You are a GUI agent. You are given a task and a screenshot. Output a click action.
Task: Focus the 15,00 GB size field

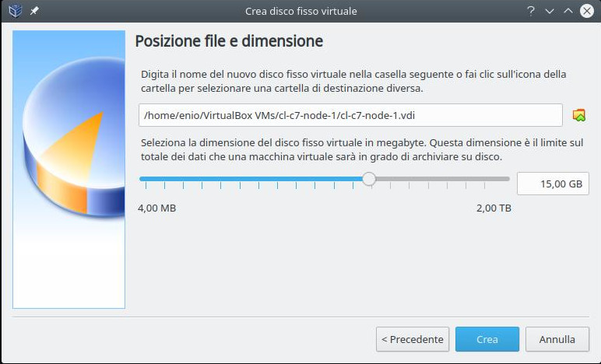[x=553, y=184]
